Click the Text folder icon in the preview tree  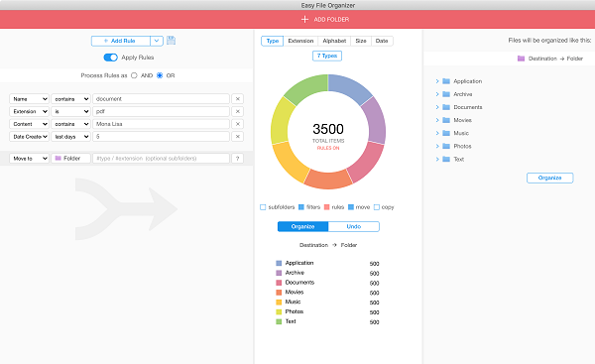tap(446, 159)
